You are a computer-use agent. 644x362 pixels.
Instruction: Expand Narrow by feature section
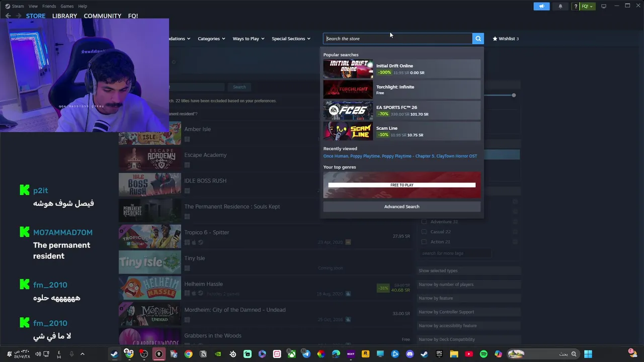468,298
